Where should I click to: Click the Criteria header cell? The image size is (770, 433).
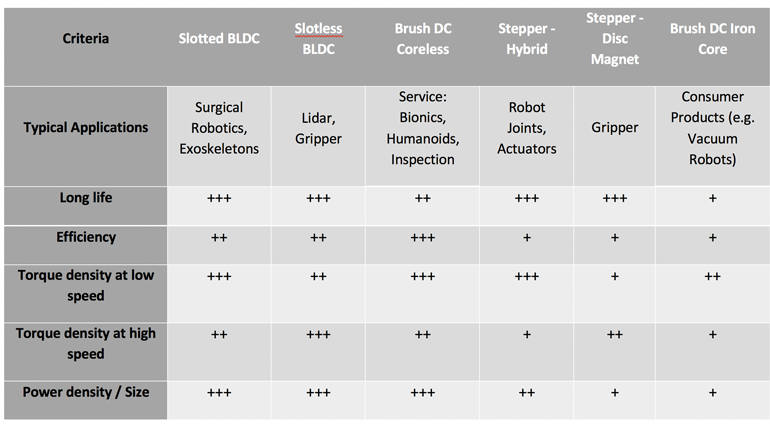85,39
